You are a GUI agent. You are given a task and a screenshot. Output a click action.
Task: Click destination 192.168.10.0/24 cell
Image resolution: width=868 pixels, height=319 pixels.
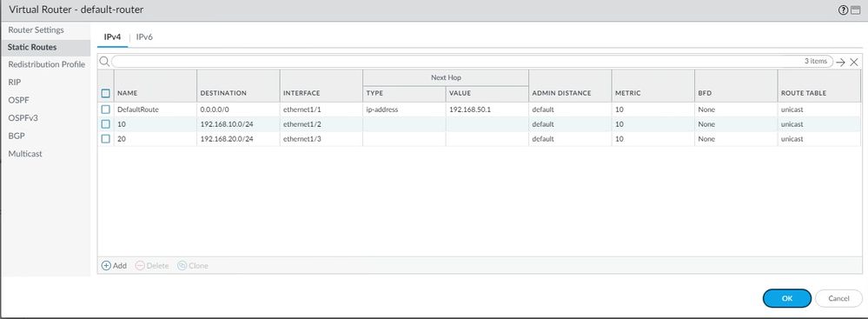point(227,124)
